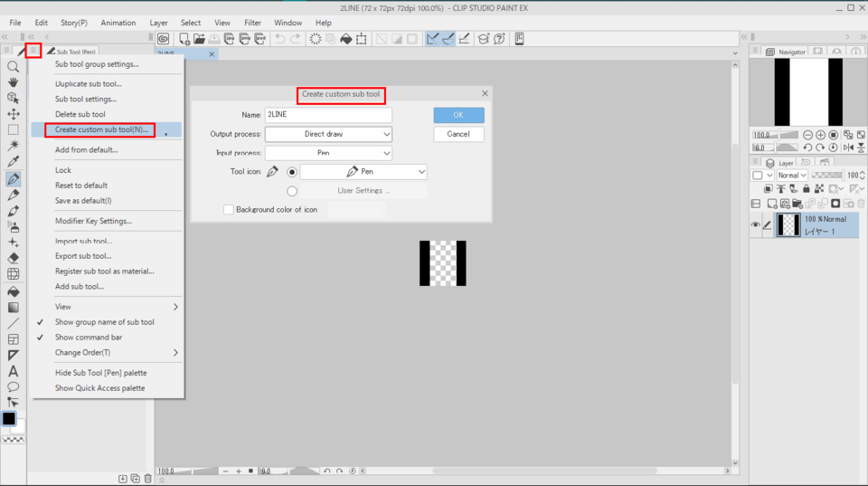Click the disabled User Settings... button
This screenshot has height=486, width=868.
[x=363, y=191]
